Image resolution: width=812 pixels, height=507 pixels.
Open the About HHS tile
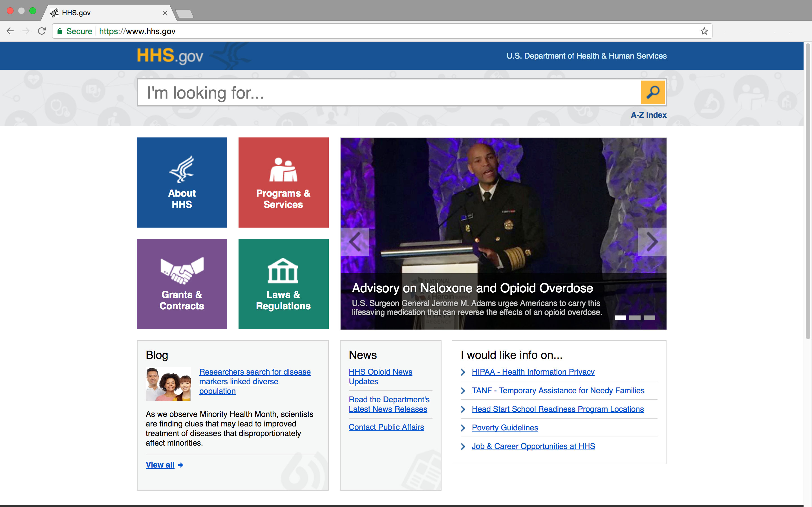pyautogui.click(x=182, y=183)
